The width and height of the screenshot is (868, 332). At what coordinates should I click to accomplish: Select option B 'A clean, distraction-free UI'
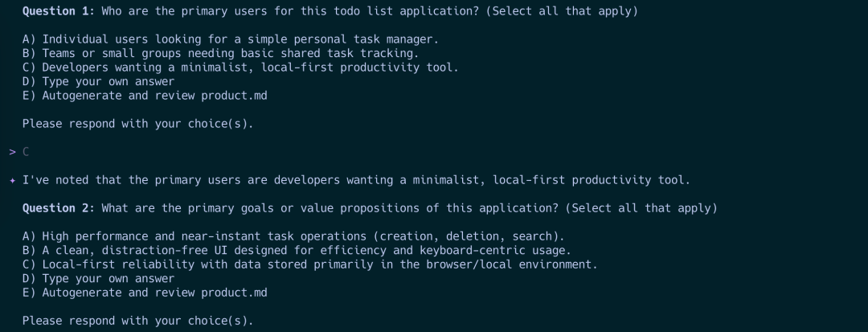(297, 250)
